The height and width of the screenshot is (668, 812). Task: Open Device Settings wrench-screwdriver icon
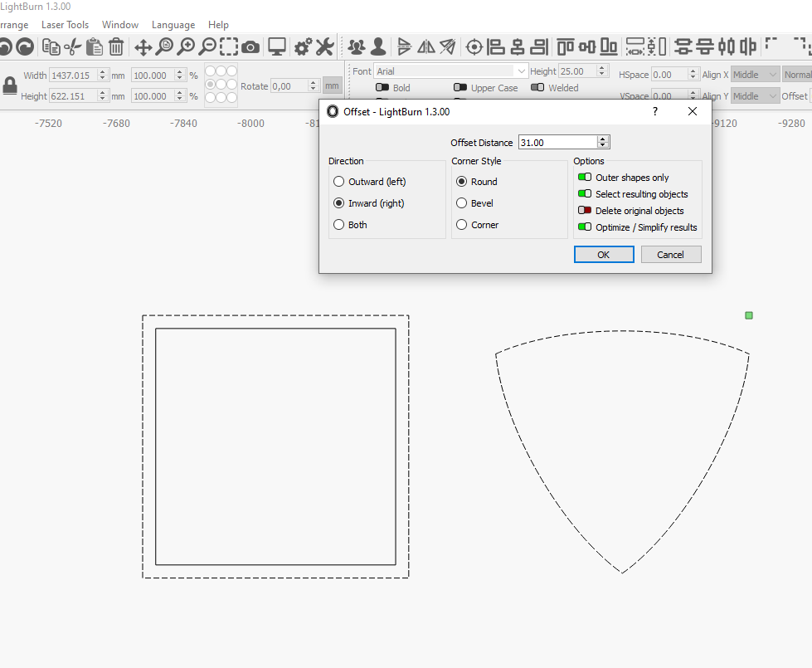click(324, 47)
